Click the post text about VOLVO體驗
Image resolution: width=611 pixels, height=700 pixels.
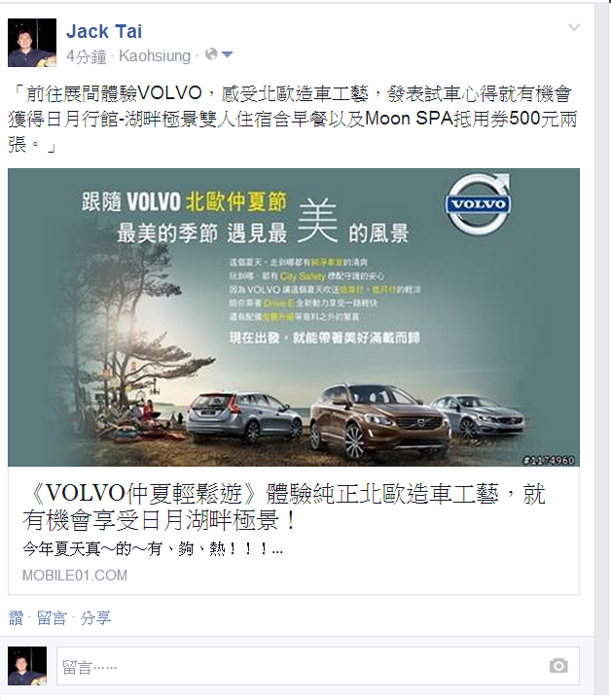click(293, 119)
